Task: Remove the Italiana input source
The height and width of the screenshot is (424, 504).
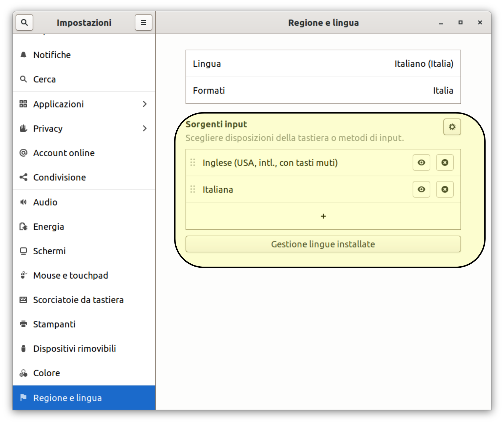Action: (x=445, y=189)
